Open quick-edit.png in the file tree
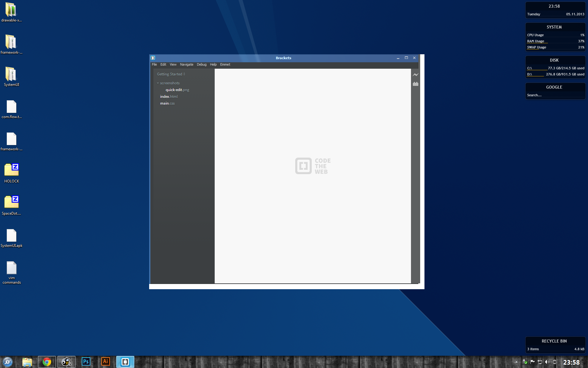588x368 pixels. 176,90
